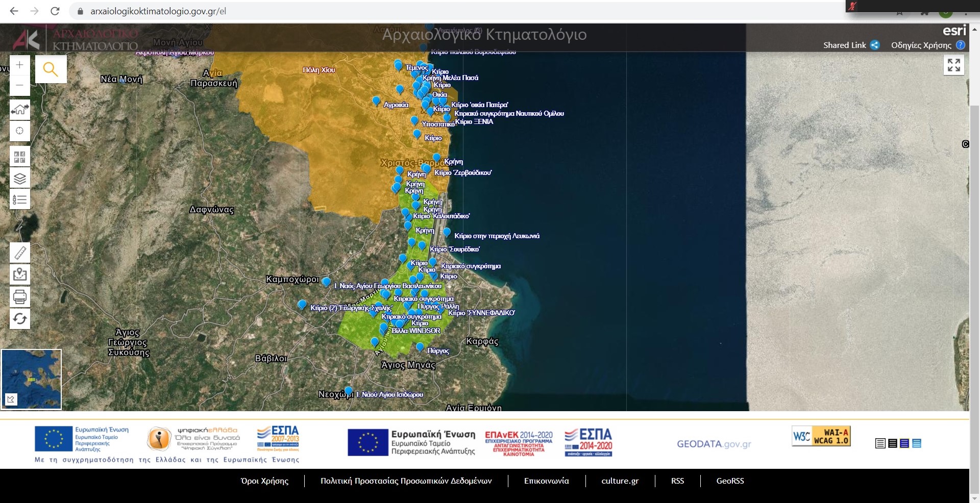Reset map to default home extent
980x503 pixels.
(19, 109)
